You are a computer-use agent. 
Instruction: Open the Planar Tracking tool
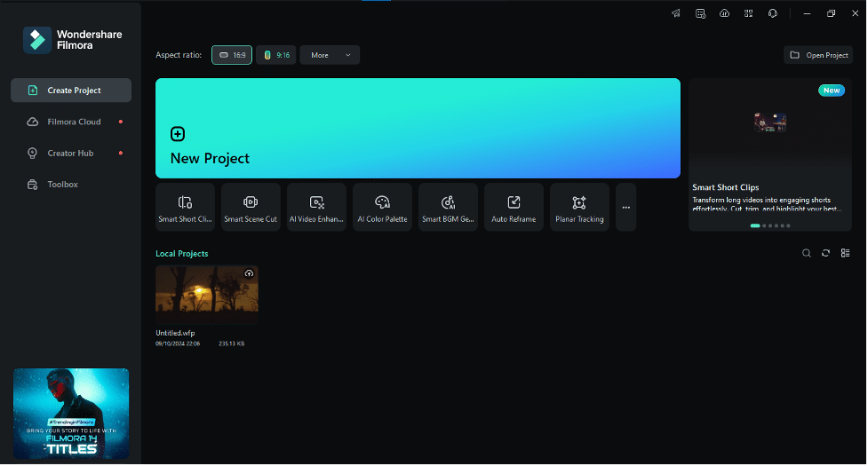coord(579,208)
